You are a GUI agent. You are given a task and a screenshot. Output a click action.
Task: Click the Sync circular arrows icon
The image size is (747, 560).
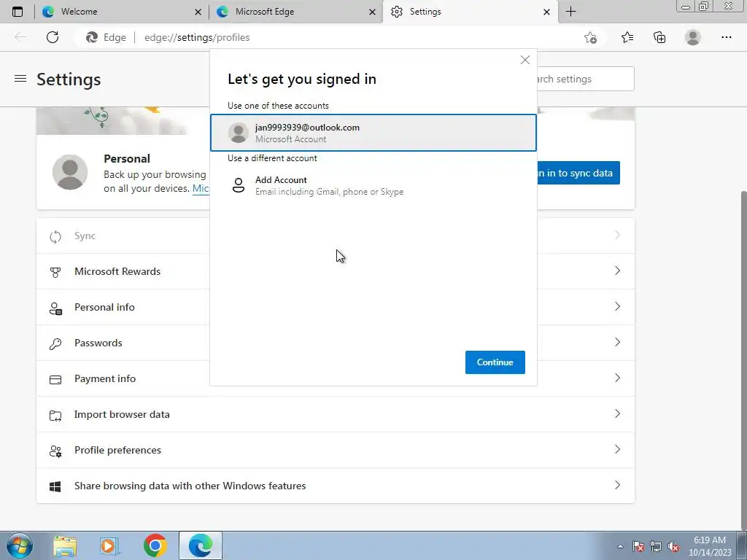click(x=55, y=237)
